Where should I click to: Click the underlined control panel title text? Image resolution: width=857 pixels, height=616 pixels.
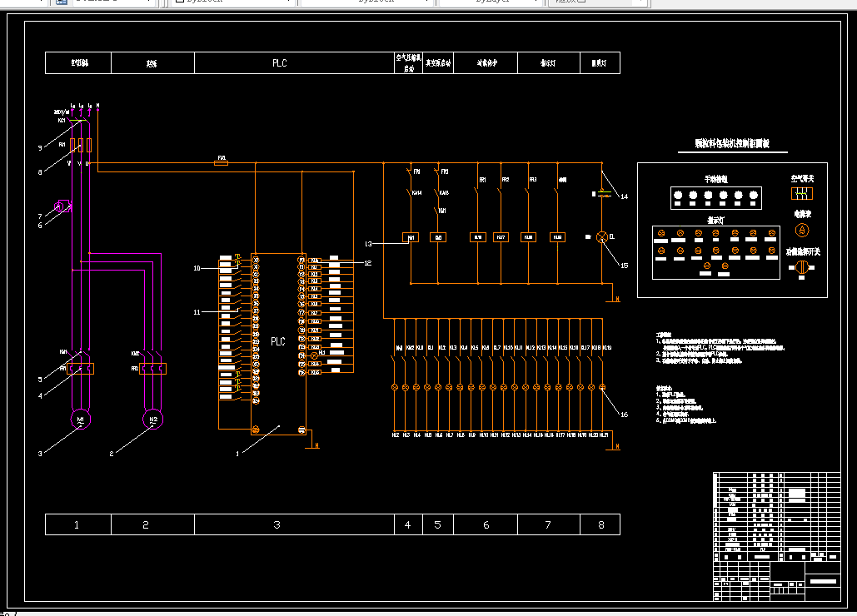[x=732, y=144]
